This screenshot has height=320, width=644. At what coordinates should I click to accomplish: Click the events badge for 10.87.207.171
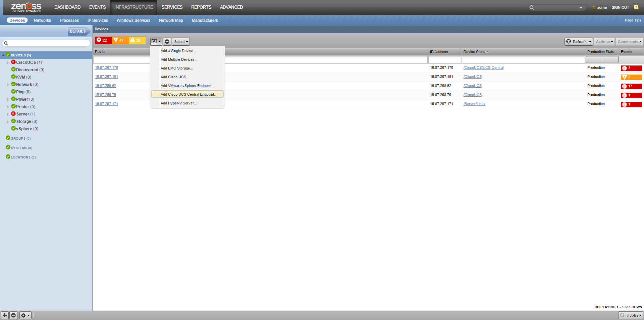coord(631,104)
